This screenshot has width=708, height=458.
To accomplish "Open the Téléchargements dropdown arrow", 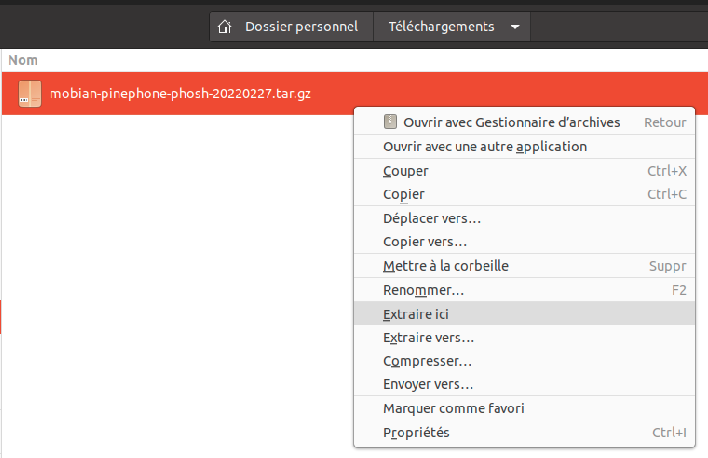I will [514, 27].
